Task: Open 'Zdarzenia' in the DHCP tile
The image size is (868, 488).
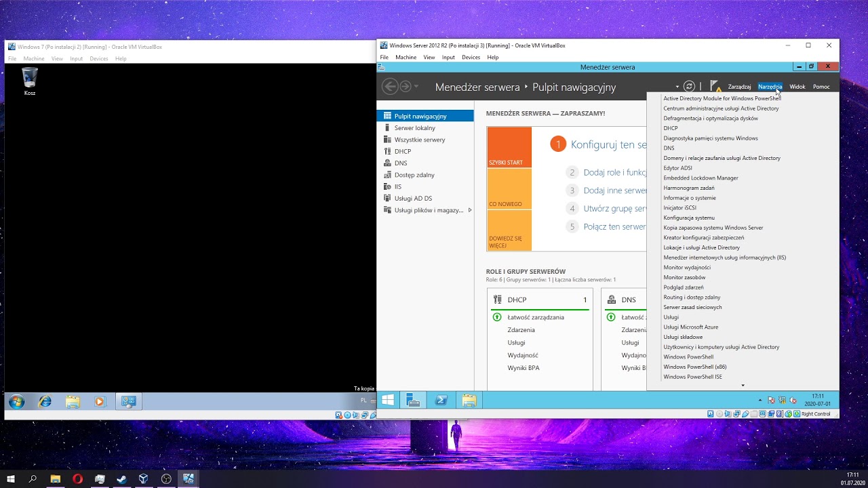Action: (521, 330)
